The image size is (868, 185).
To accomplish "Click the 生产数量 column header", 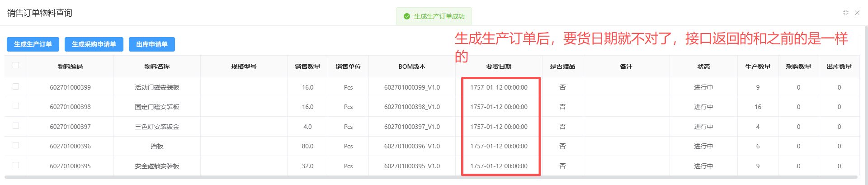I will (x=758, y=66).
